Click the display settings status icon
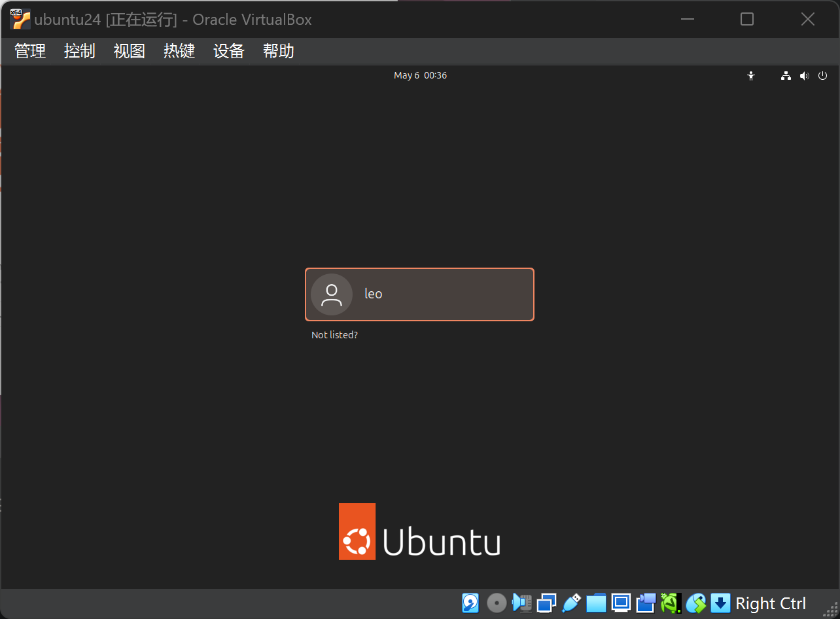The height and width of the screenshot is (619, 840). pyautogui.click(x=621, y=603)
